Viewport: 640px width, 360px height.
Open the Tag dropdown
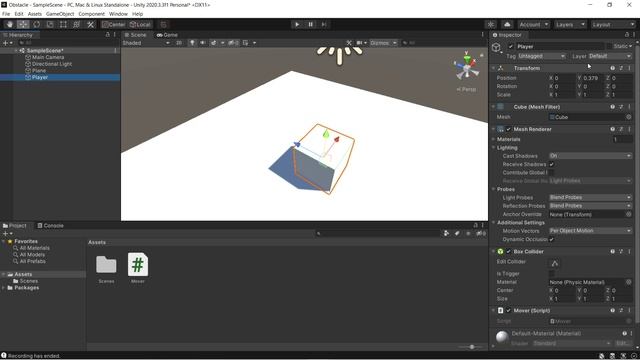tap(542, 56)
